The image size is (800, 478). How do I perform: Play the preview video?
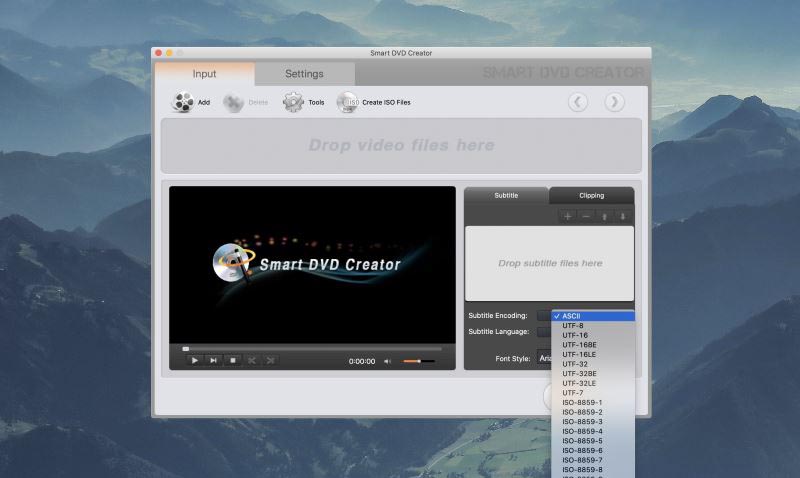click(x=194, y=360)
